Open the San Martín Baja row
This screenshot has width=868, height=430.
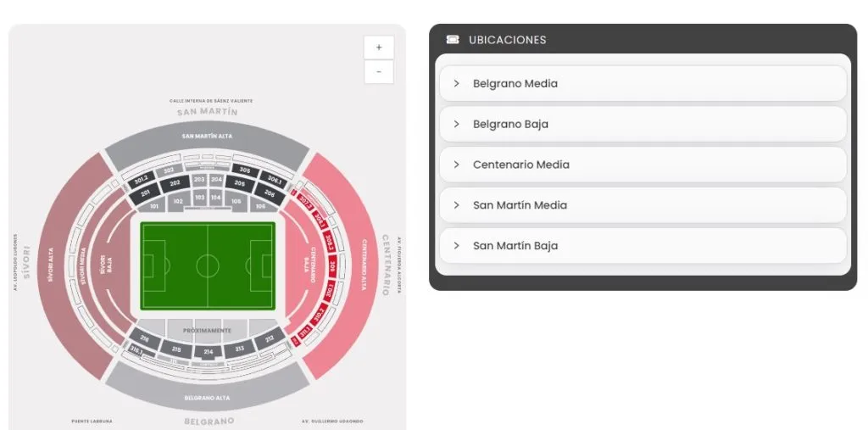coord(643,246)
